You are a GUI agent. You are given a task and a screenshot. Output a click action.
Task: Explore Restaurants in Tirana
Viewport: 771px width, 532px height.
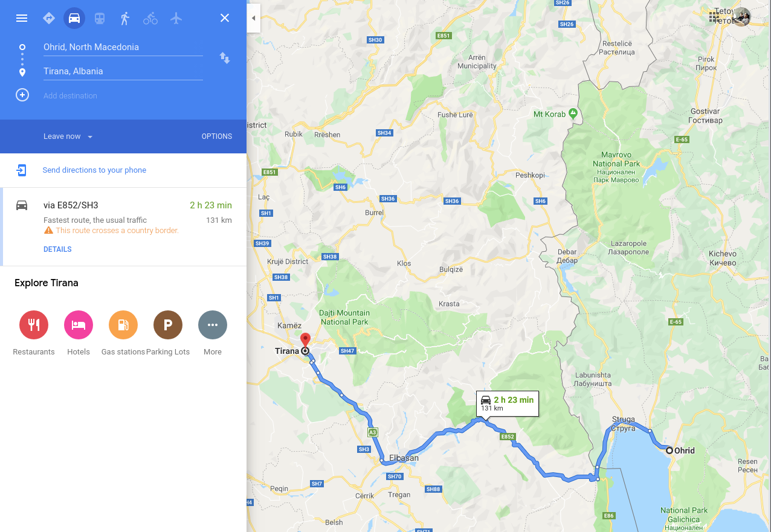pos(34,333)
